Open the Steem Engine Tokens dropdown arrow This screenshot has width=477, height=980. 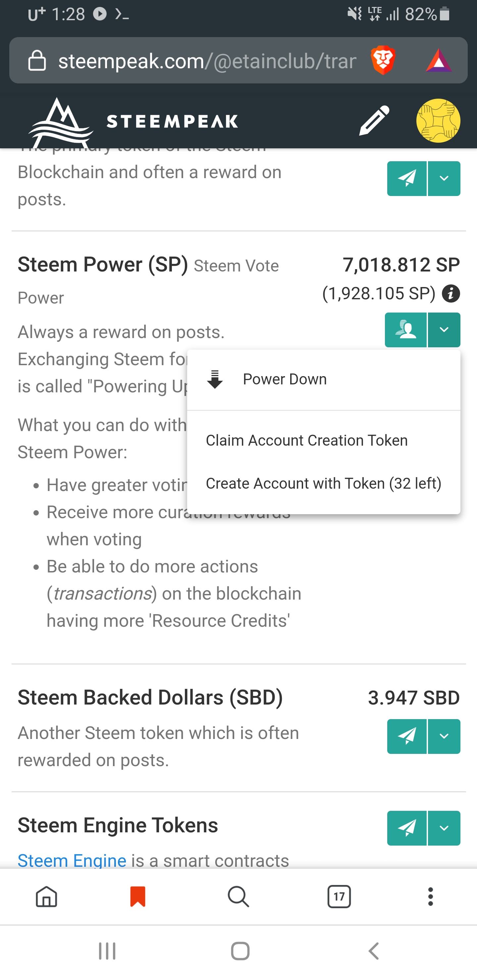click(444, 828)
